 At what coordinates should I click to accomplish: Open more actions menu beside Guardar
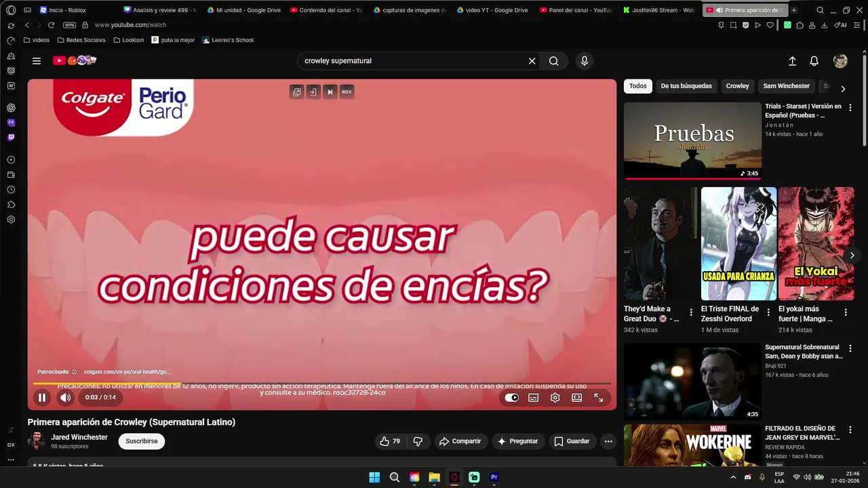[x=608, y=441]
